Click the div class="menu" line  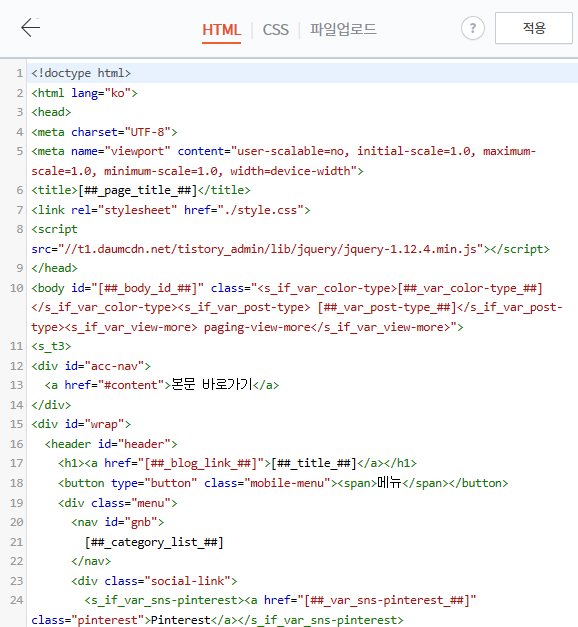118,503
